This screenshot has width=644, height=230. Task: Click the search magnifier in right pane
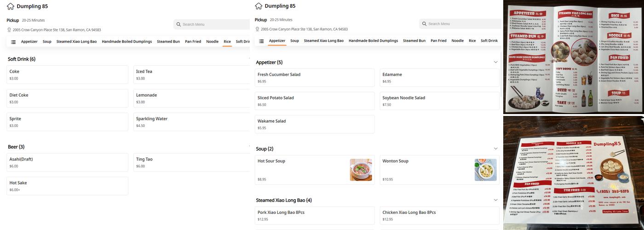[x=424, y=24]
